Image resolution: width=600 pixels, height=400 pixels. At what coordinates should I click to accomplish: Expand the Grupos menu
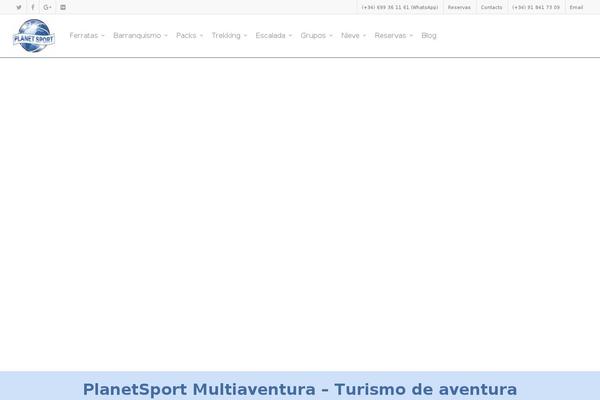[x=316, y=36]
